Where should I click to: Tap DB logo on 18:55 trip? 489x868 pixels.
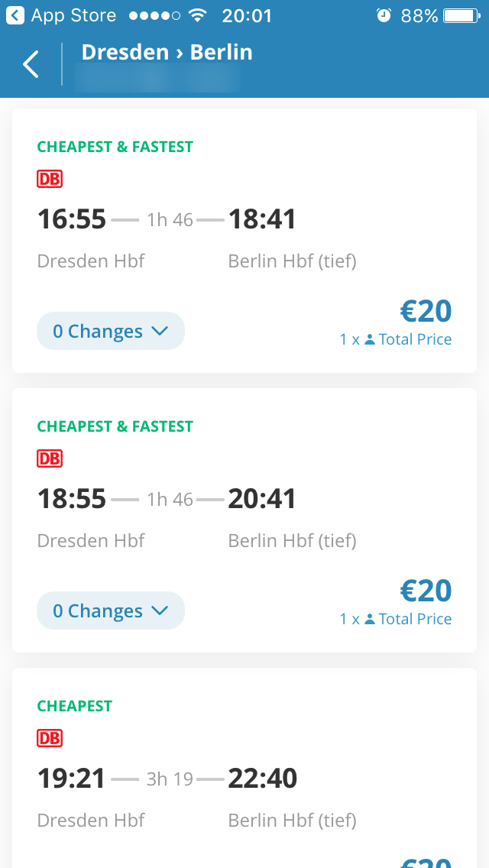(x=50, y=458)
